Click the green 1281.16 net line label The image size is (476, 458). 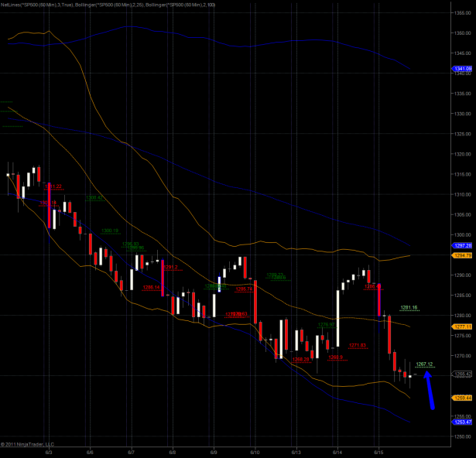point(409,307)
